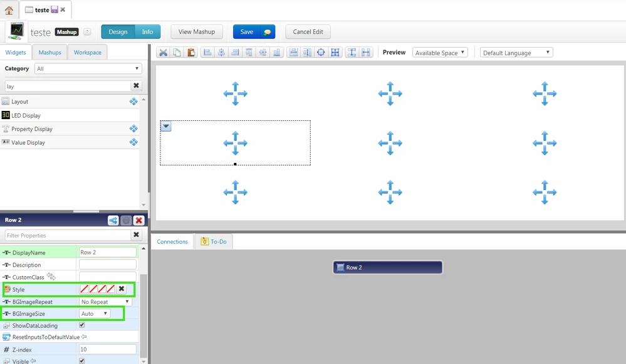Click the CustomClass binding arrows icon
The image size is (626, 364).
click(x=51, y=276)
